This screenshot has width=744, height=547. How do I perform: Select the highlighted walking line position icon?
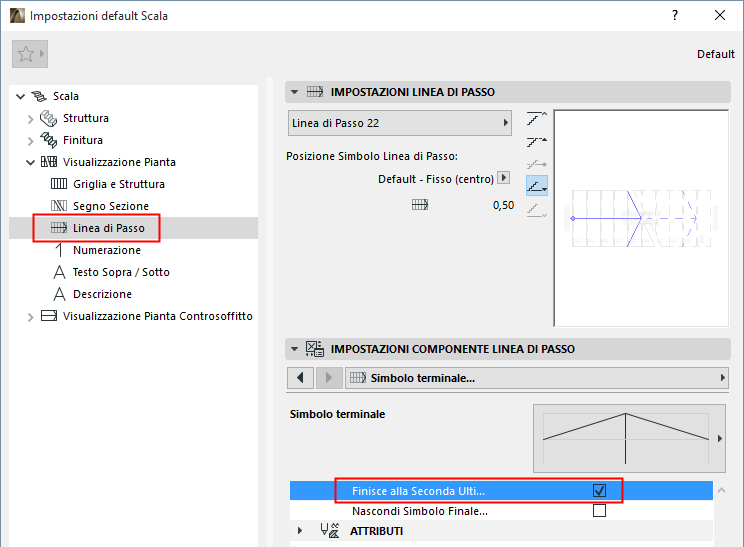click(x=537, y=186)
